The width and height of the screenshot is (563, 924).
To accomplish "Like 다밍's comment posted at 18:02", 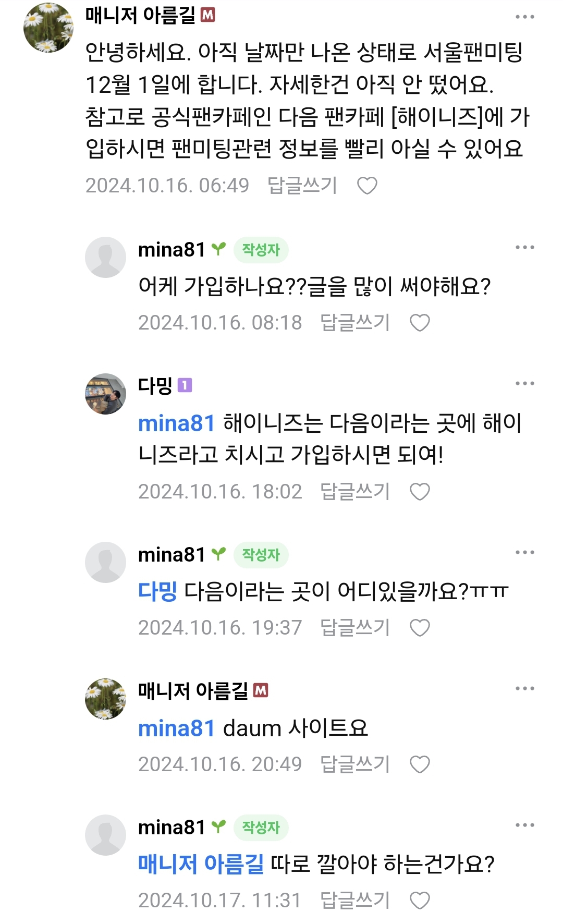I will click(420, 492).
